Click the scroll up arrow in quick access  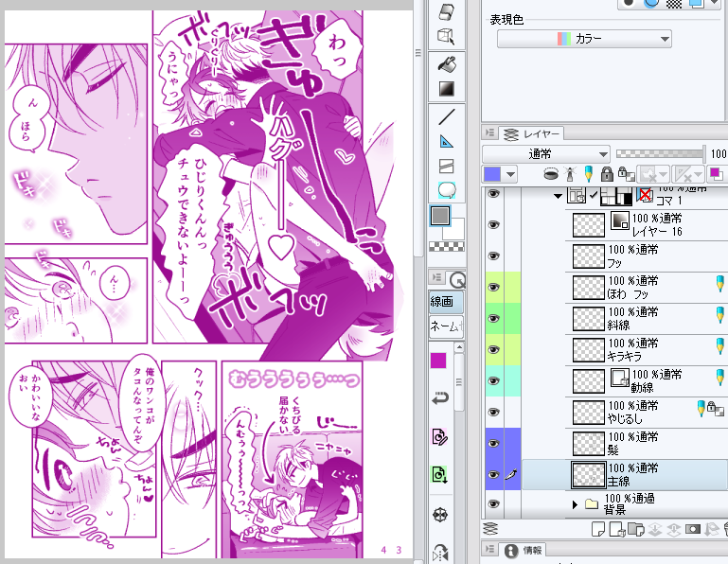pos(459,346)
